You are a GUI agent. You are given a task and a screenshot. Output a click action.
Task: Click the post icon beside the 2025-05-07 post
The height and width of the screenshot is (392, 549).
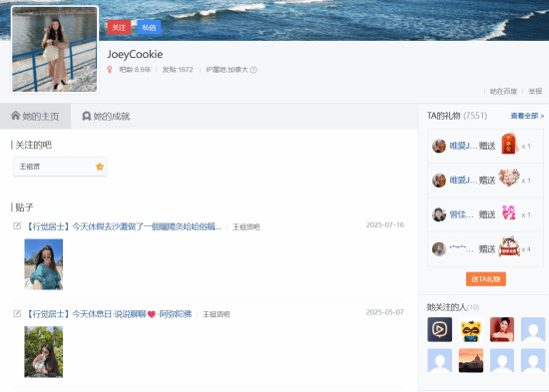tap(17, 313)
